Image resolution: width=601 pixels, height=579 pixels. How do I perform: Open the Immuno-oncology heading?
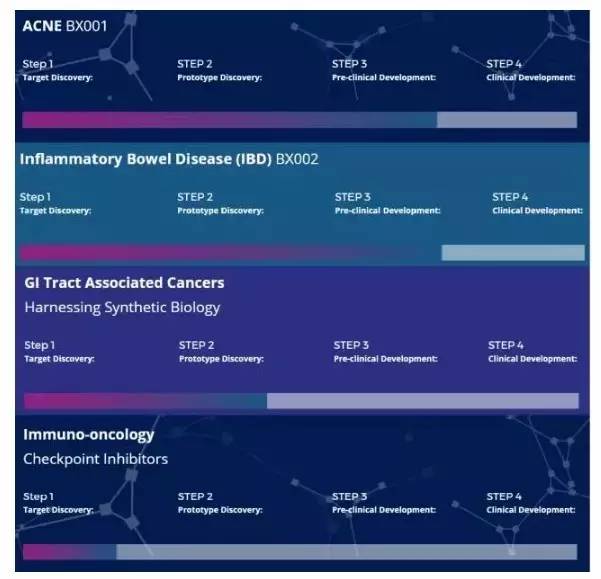(x=89, y=435)
